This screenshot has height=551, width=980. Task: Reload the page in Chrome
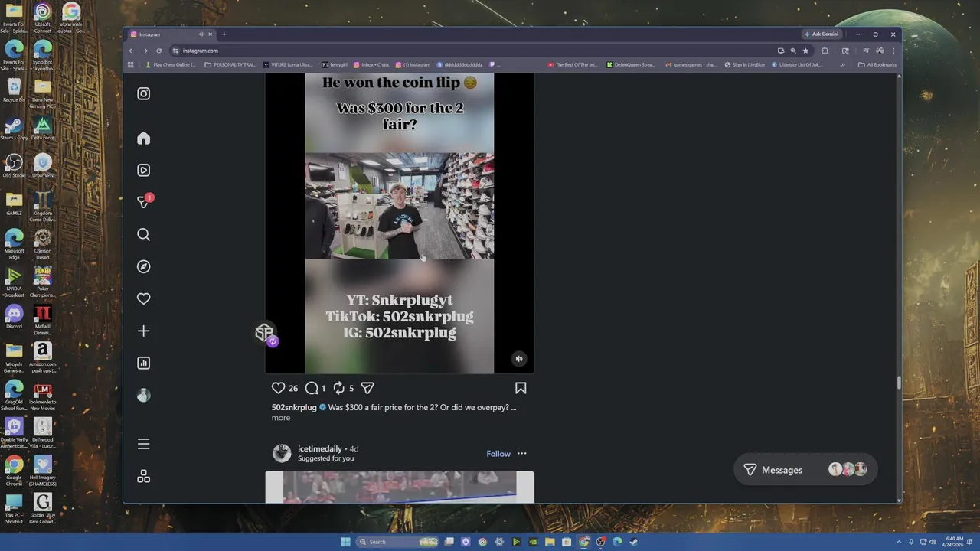[x=158, y=51]
